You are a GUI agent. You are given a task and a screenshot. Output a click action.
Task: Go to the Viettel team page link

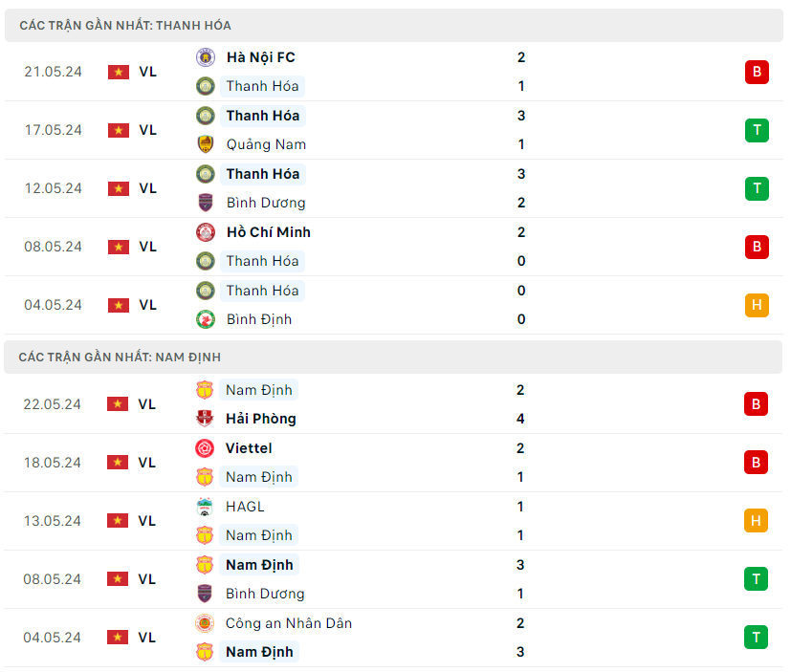click(x=249, y=448)
